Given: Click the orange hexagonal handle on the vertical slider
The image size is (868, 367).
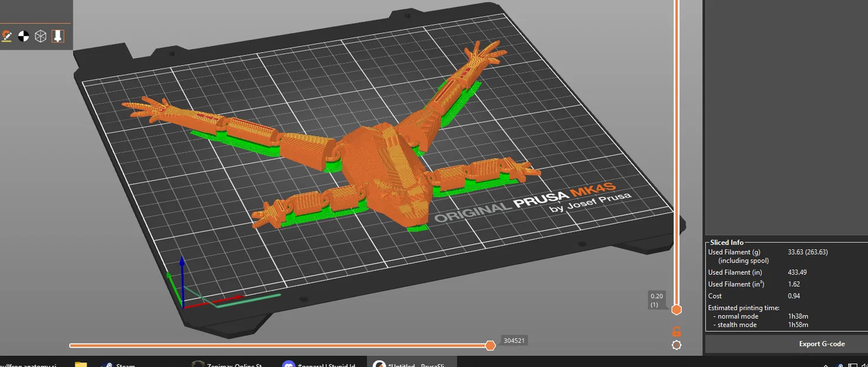Looking at the screenshot, I should [x=676, y=309].
